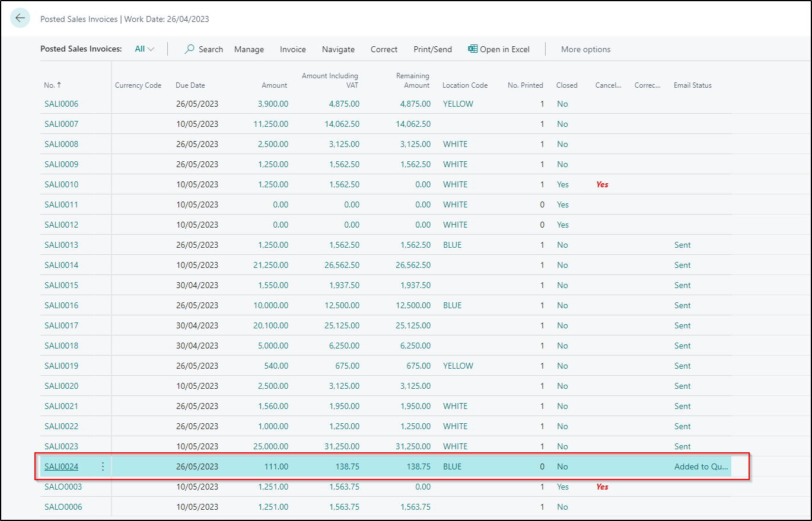The width and height of the screenshot is (812, 521).
Task: Click the Amount Including VAT column header
Action: click(x=330, y=81)
